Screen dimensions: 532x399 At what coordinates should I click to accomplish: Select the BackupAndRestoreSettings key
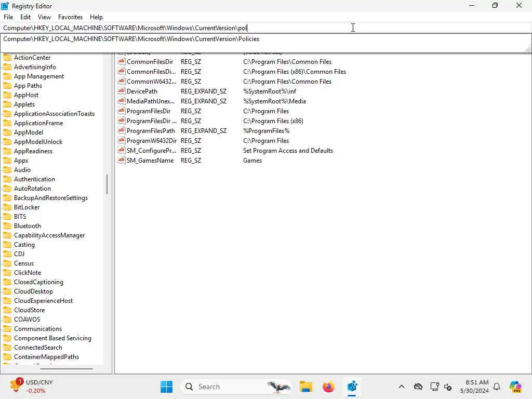coord(51,198)
